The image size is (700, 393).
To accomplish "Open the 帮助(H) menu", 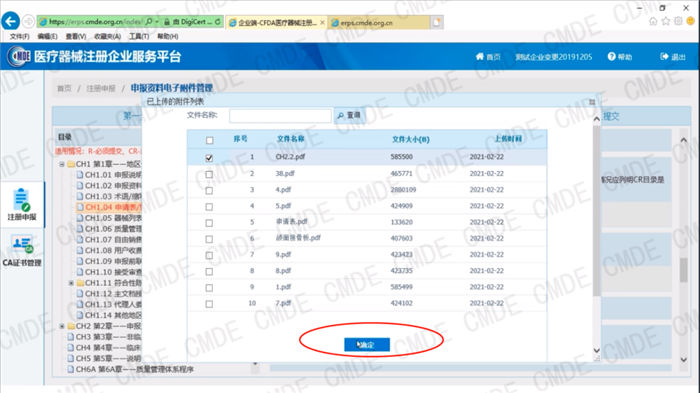I will [x=168, y=36].
